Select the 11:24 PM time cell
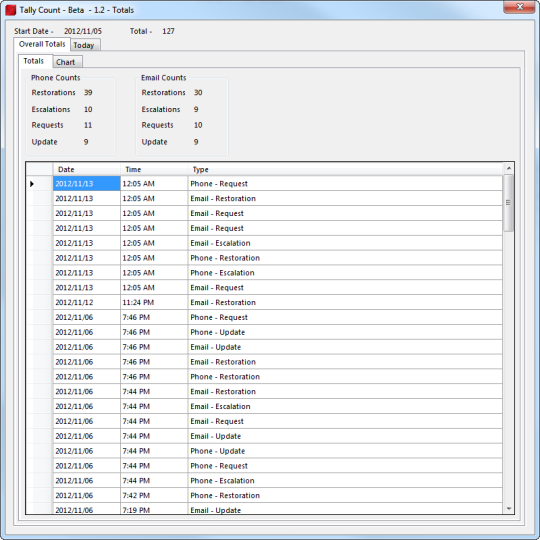 [154, 302]
